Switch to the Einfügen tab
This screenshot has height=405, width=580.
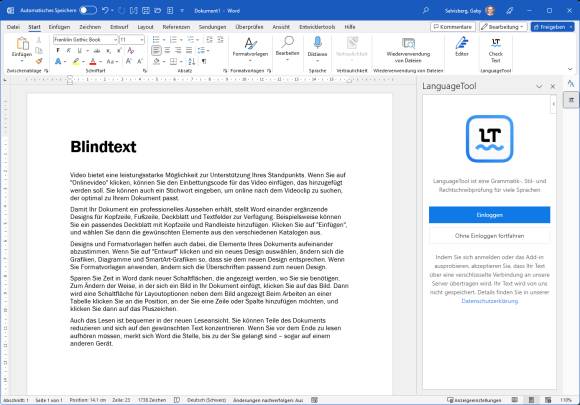(59, 27)
